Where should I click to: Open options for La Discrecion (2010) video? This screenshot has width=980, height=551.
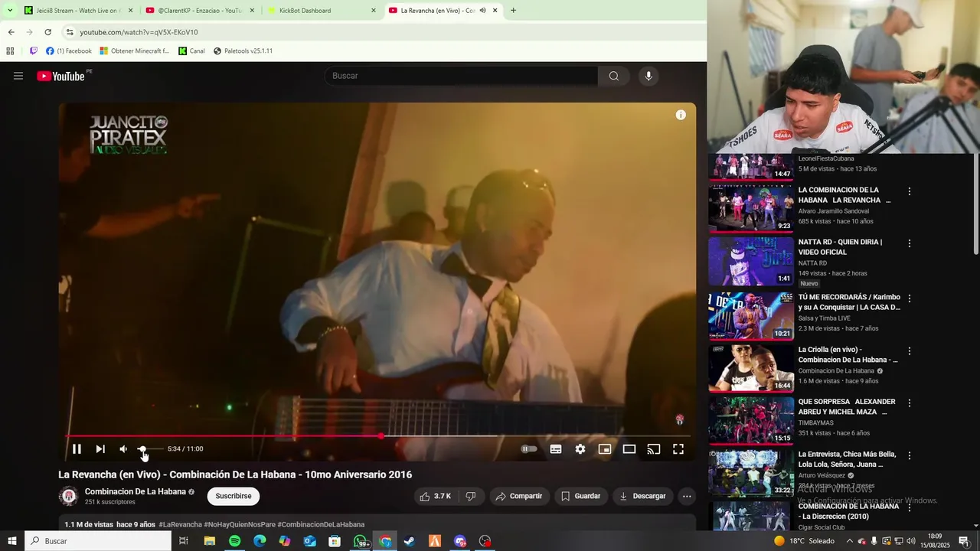pyautogui.click(x=910, y=507)
